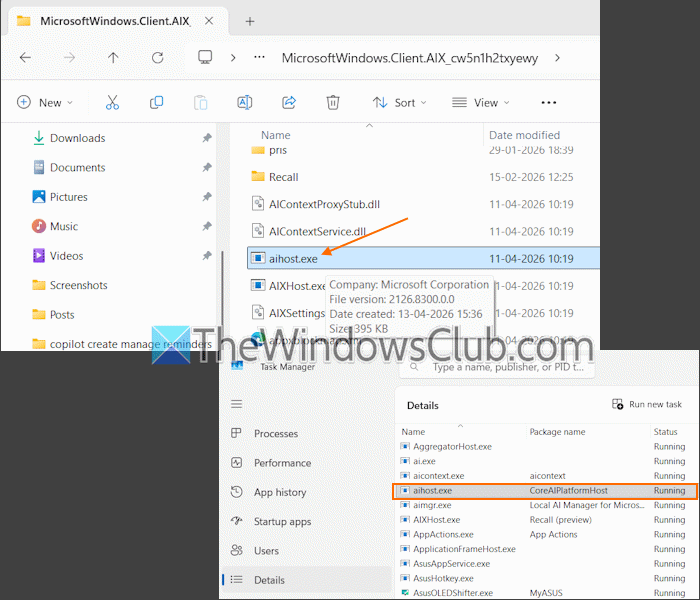
Task: Open Pictures in the navigation pane
Action: click(x=69, y=197)
